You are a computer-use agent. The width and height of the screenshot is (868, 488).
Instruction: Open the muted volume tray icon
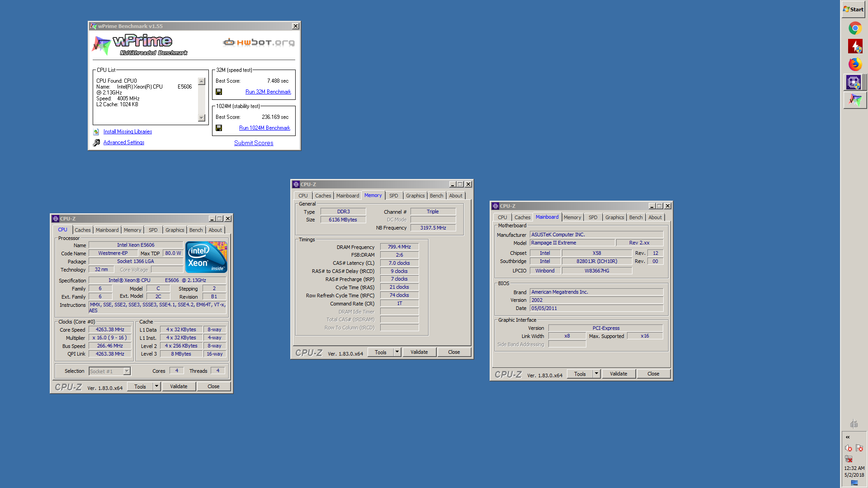coord(848,448)
